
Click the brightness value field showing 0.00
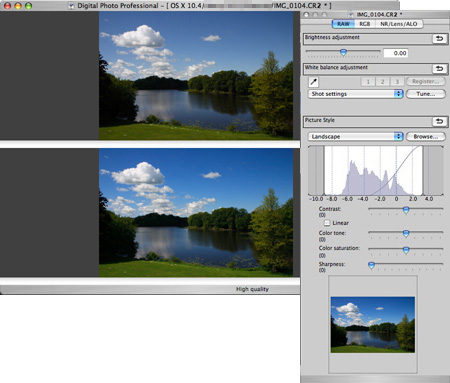396,53
